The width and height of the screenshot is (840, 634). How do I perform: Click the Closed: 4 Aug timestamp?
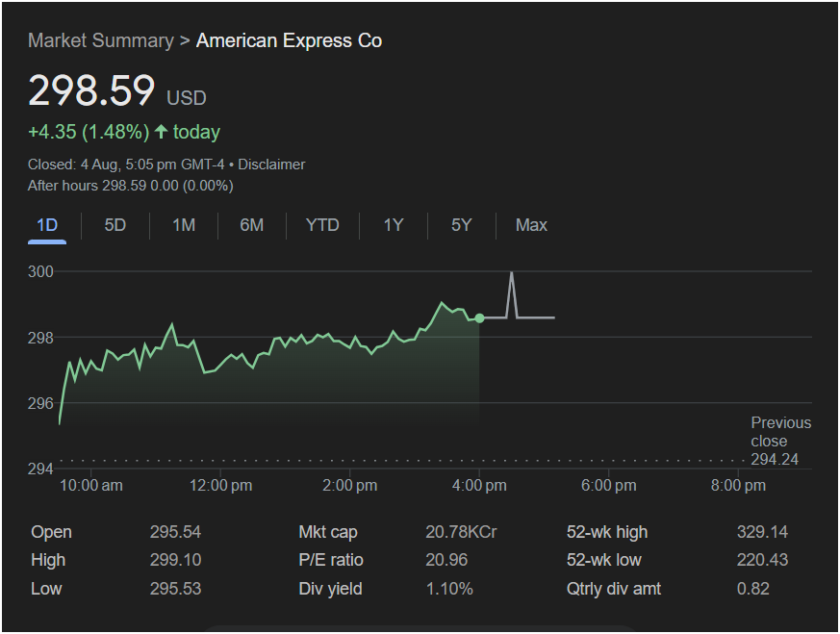coord(126,165)
